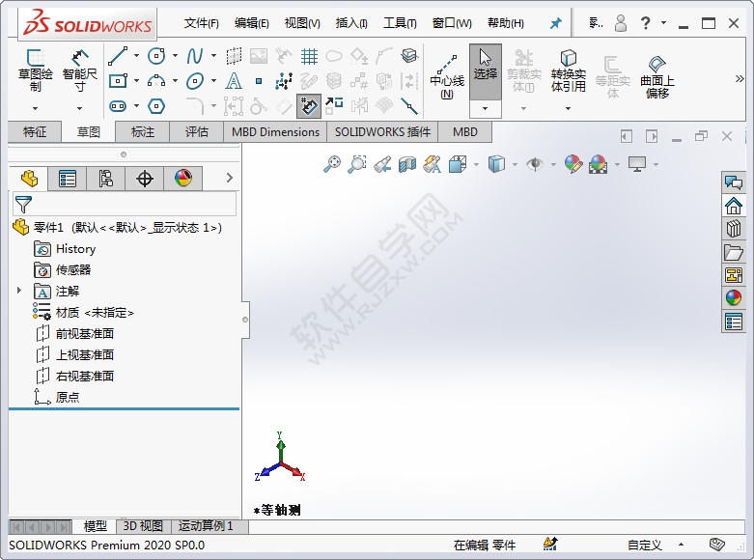Select the Ellipse sketch tool
This screenshot has height=560, width=754.
point(195,81)
